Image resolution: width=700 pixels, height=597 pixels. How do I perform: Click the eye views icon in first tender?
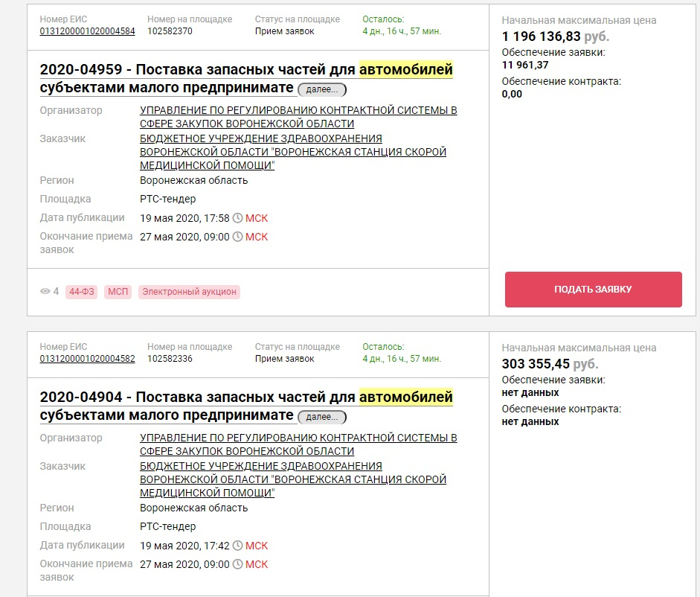click(x=45, y=292)
